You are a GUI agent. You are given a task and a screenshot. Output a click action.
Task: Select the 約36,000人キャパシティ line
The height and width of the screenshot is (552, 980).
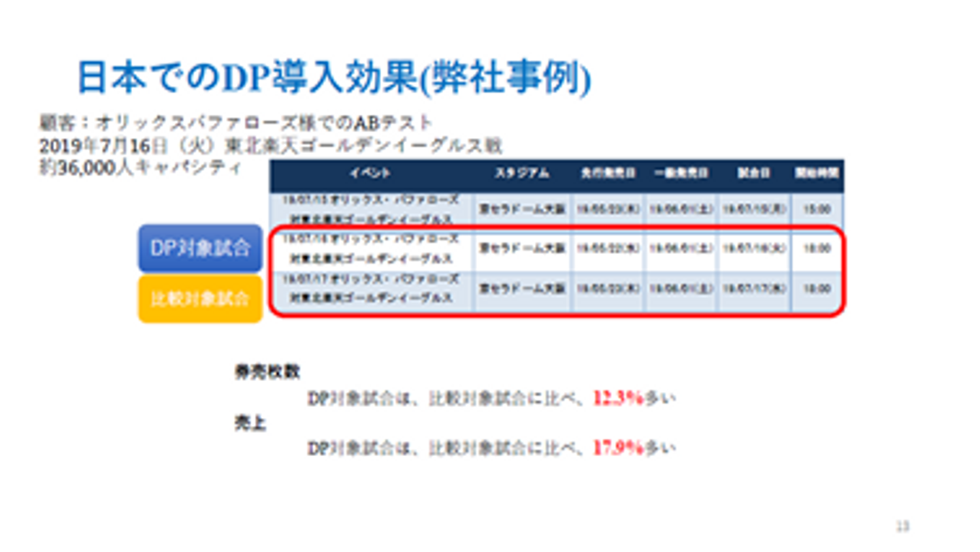[x=140, y=167]
